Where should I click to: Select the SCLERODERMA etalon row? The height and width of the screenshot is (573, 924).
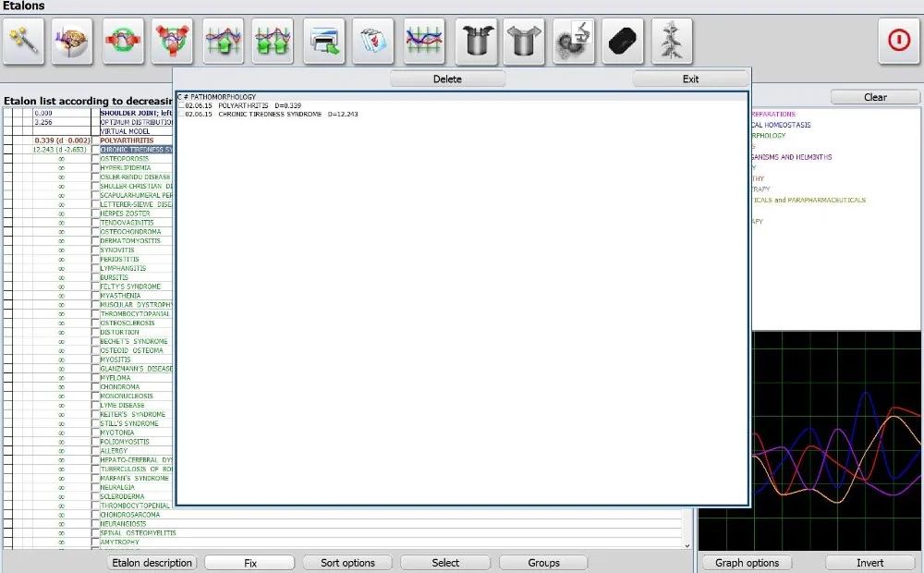[x=122, y=496]
